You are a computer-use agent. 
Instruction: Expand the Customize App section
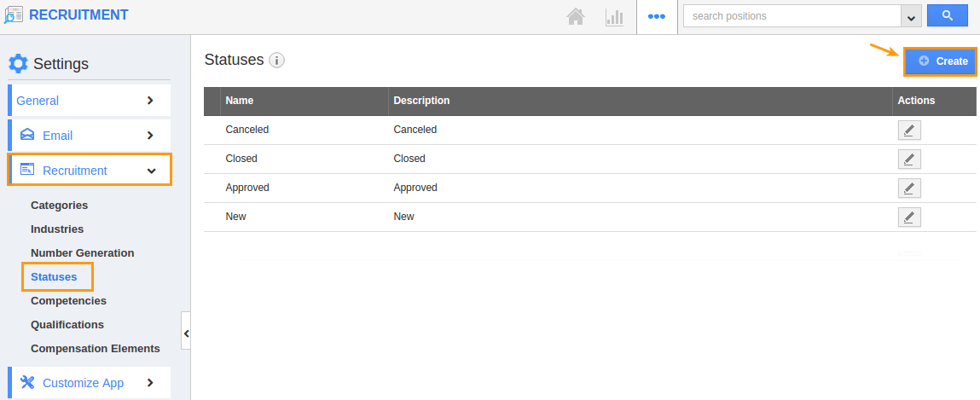89,382
